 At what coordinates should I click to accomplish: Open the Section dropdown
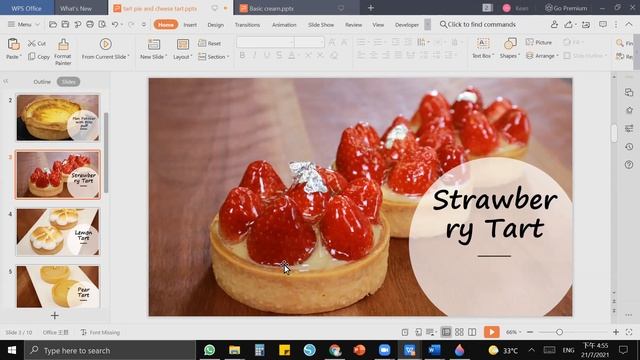(x=214, y=57)
